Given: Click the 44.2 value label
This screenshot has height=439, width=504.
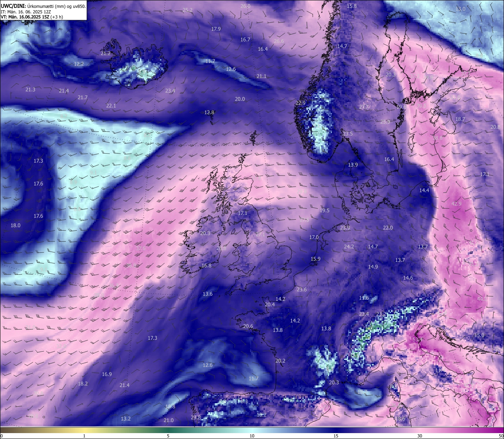Looking at the screenshot, I should [482, 299].
